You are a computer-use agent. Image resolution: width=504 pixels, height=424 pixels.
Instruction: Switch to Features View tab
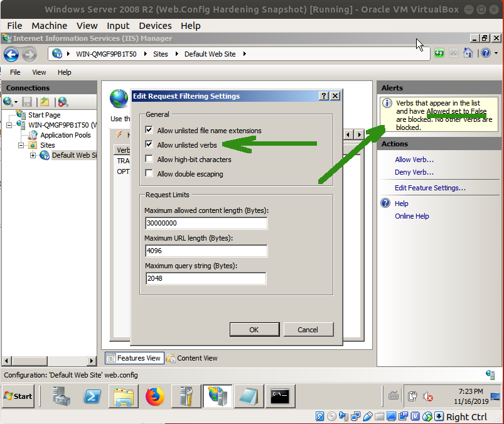pos(134,358)
